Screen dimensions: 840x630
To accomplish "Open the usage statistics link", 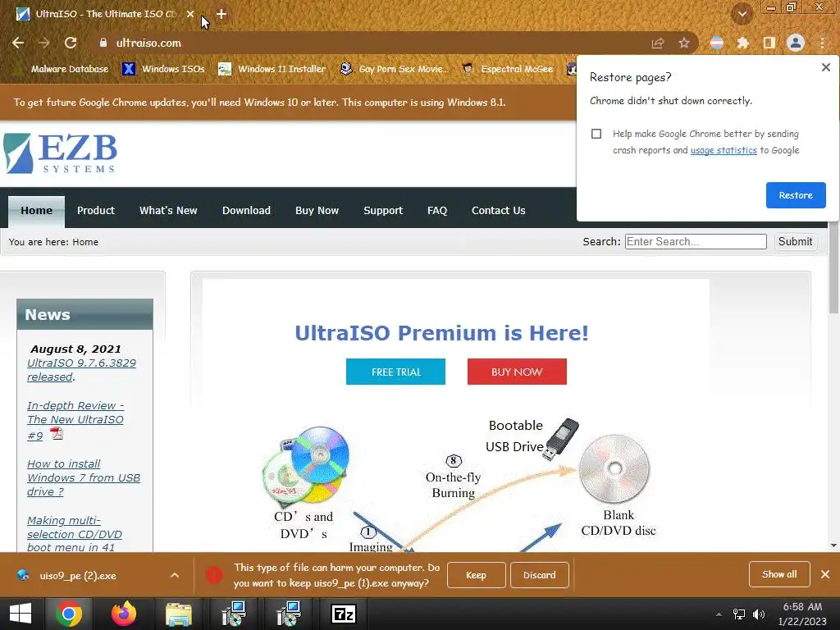I will tap(724, 151).
